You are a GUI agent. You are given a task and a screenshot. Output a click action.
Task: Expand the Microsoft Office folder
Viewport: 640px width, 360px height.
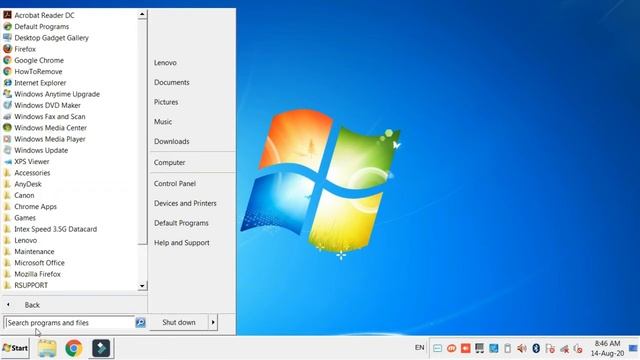click(x=34, y=263)
